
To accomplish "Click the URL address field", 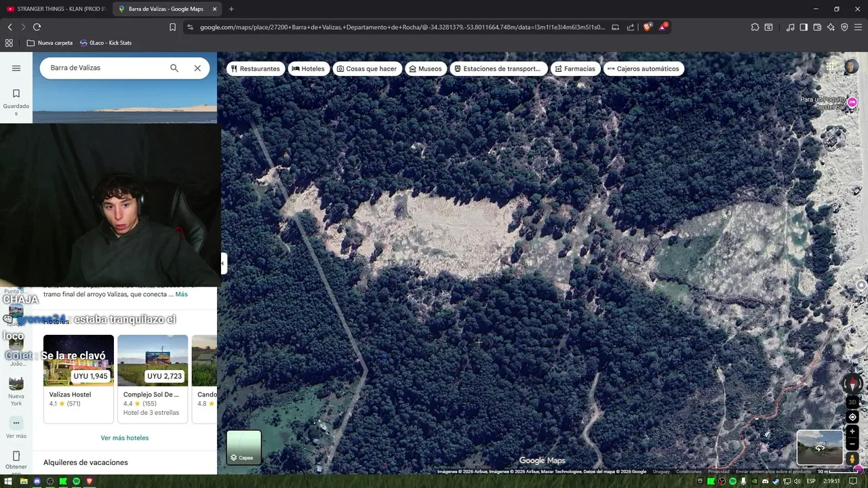I will (x=401, y=27).
